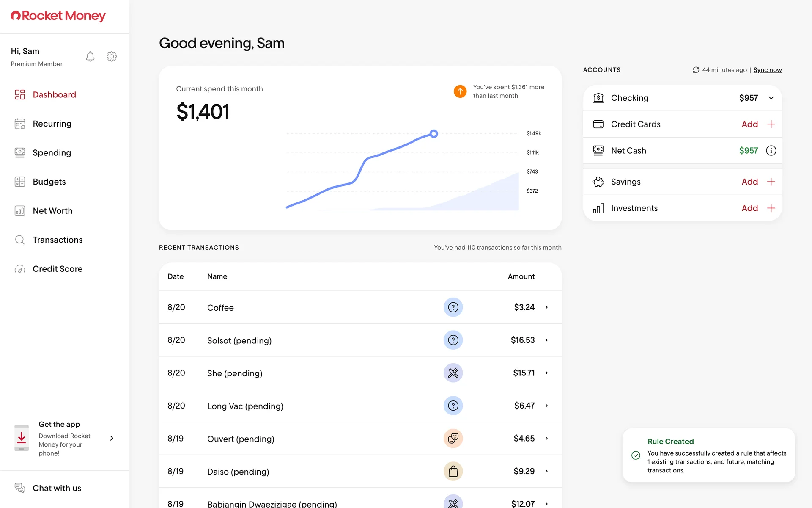Click the spending chart current data point
Screen dimensions: 812x508
433,134
